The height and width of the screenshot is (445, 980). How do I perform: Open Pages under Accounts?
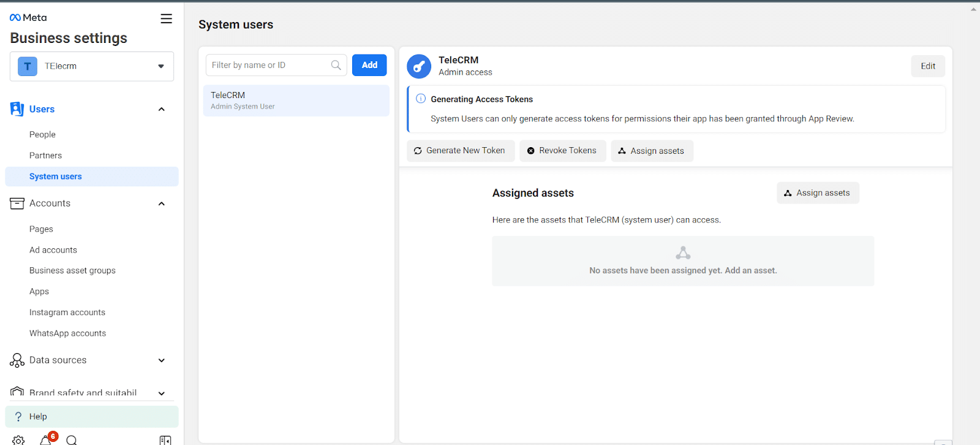41,229
